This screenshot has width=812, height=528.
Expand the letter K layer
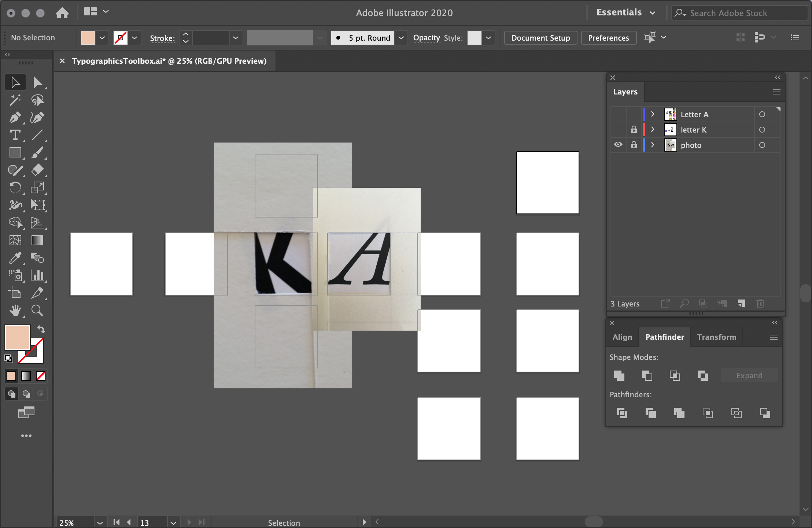click(653, 130)
